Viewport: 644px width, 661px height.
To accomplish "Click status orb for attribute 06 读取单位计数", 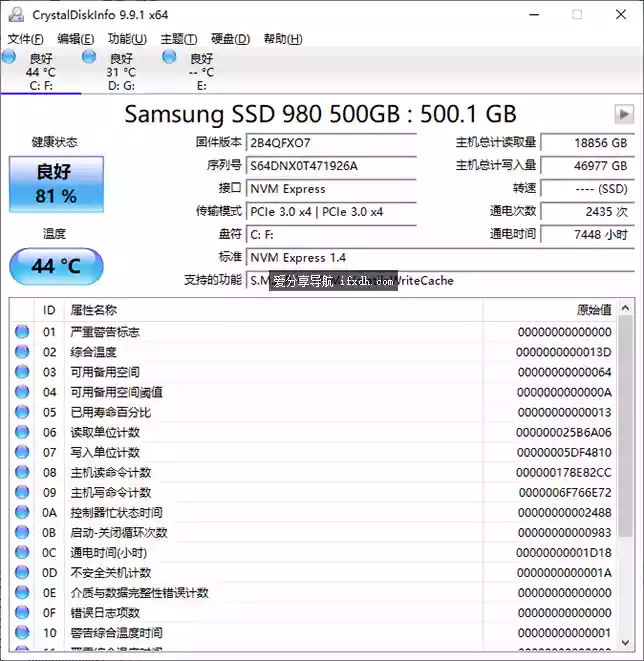I will 22,432.
